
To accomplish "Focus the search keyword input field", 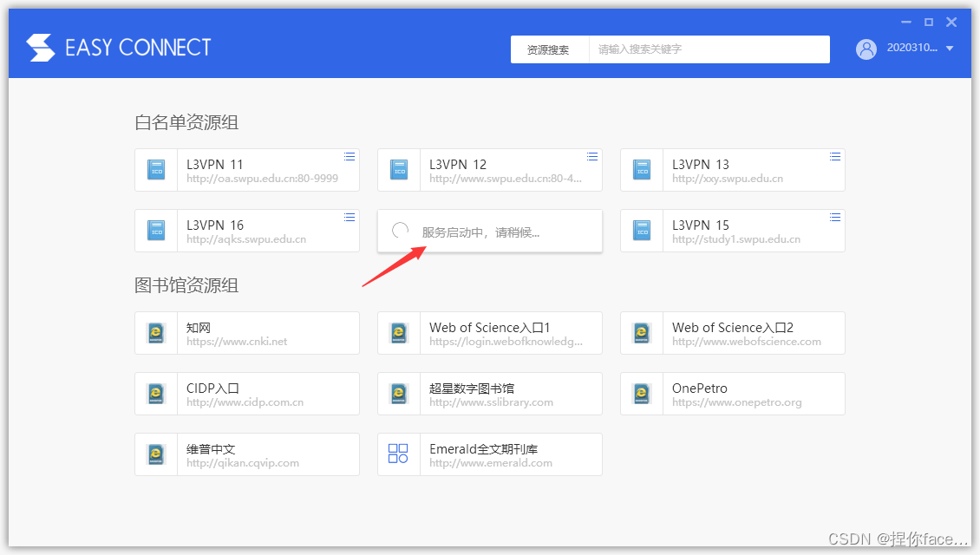I will pyautogui.click(x=709, y=49).
